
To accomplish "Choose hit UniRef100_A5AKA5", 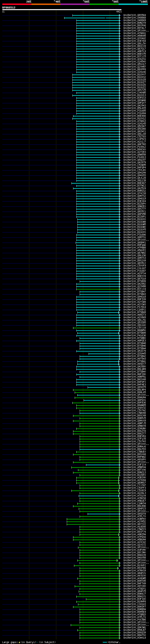I will point(135,36).
